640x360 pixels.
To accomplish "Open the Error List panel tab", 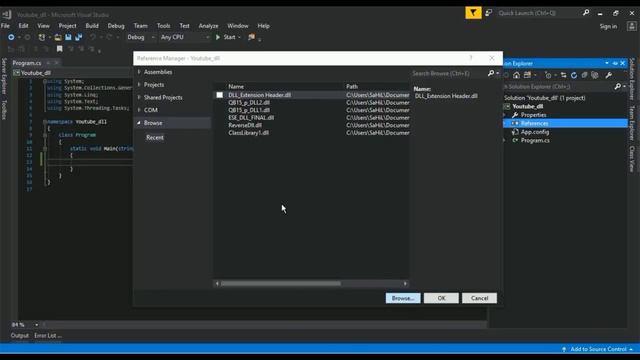I will (x=48, y=336).
